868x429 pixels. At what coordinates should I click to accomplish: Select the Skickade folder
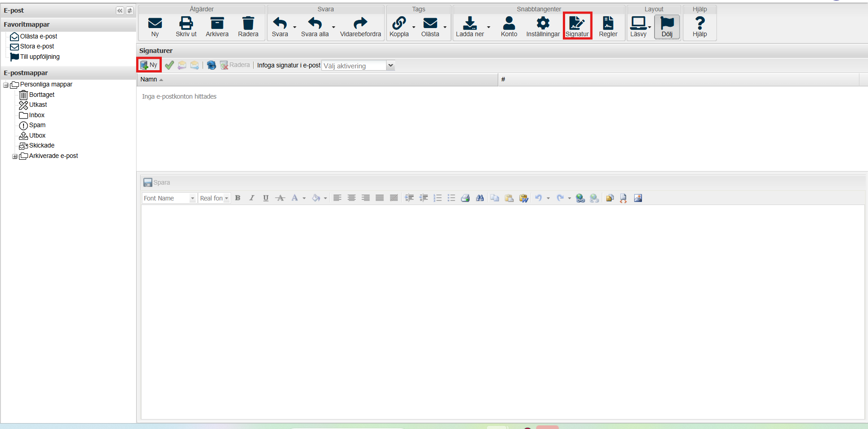click(42, 145)
